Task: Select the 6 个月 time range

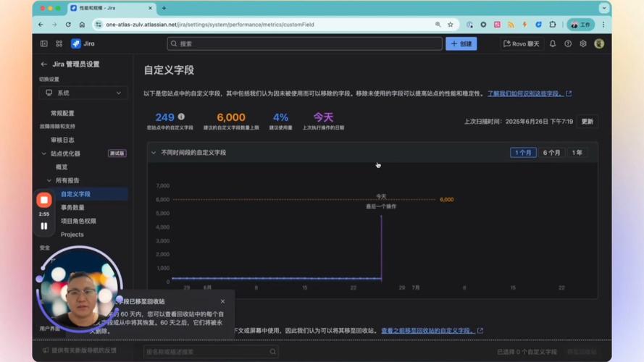Action: pyautogui.click(x=551, y=153)
